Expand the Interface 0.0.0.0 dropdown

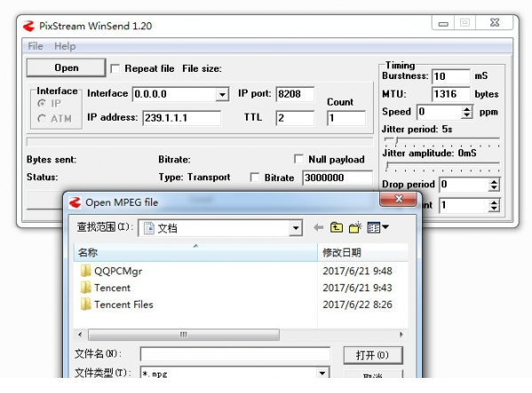click(222, 94)
